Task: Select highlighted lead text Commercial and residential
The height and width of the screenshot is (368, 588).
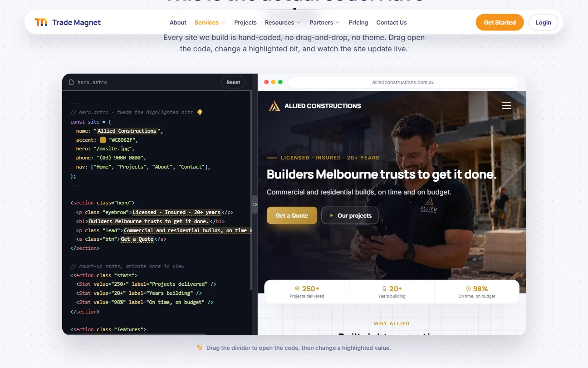Action: (188, 230)
